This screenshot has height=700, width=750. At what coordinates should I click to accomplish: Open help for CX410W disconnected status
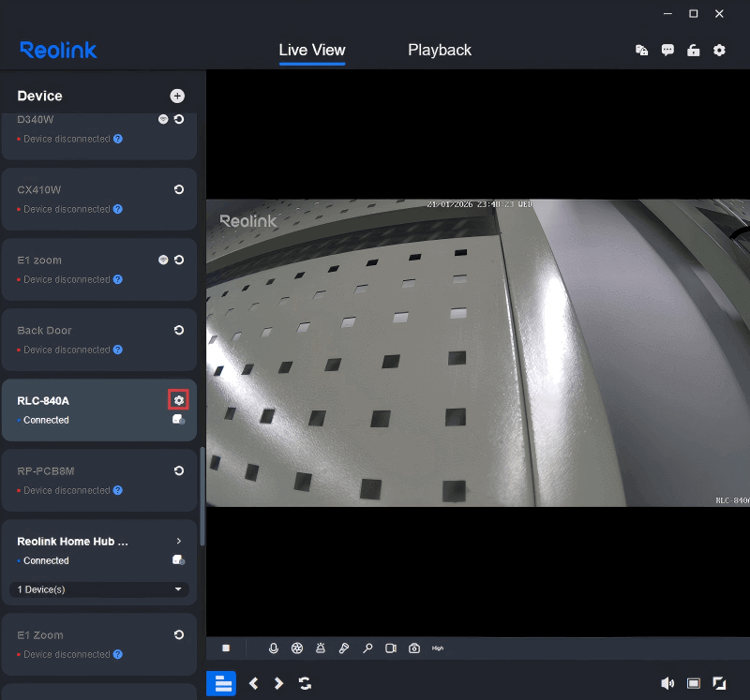tap(118, 209)
